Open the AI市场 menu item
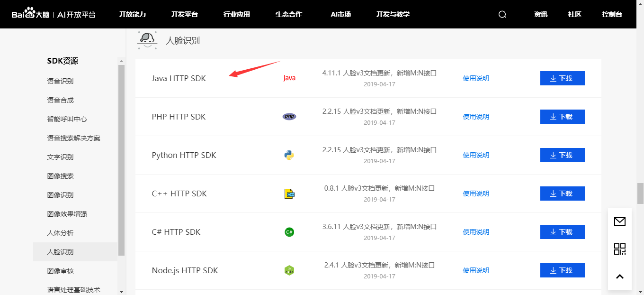644x295 pixels. 340,14
